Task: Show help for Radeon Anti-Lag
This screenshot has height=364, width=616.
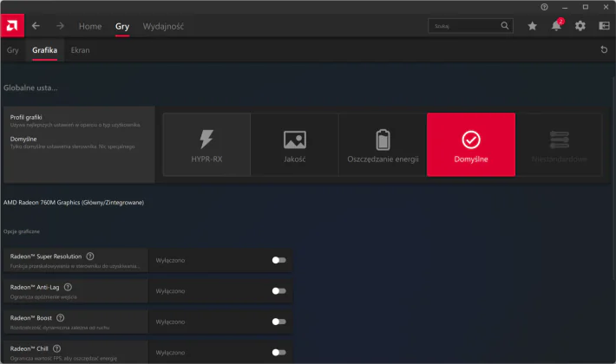Action: 68,287
